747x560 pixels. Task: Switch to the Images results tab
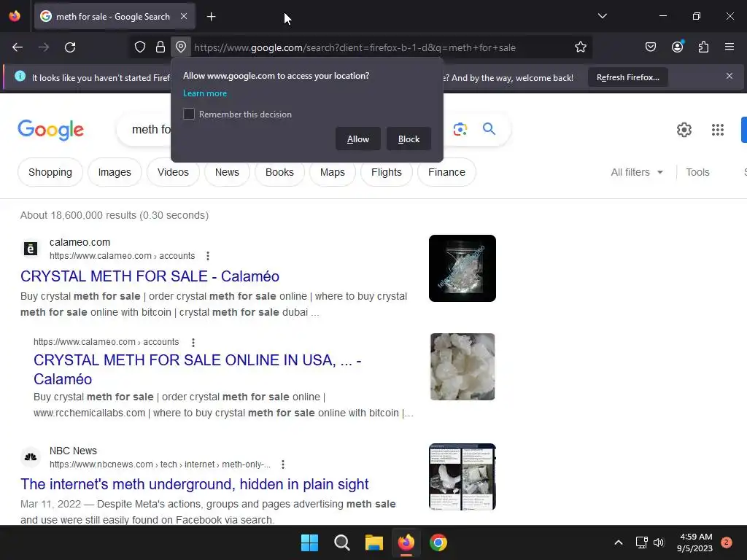tap(115, 172)
